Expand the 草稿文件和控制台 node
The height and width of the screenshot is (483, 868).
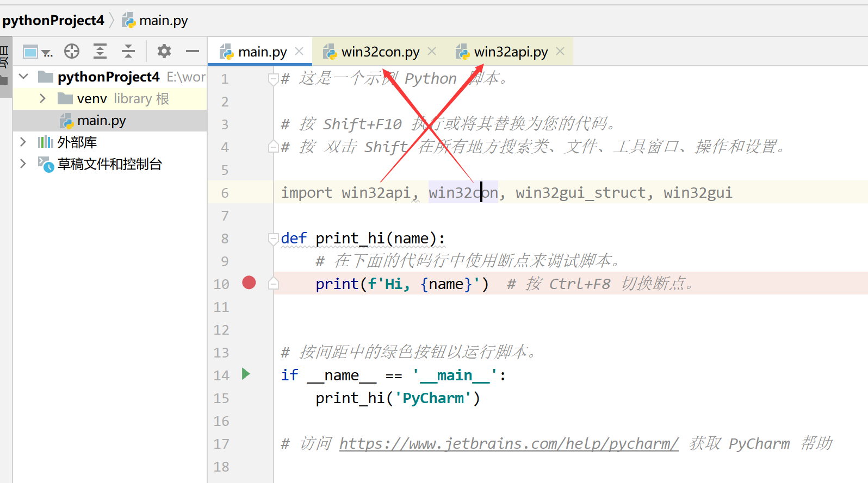[x=23, y=164]
